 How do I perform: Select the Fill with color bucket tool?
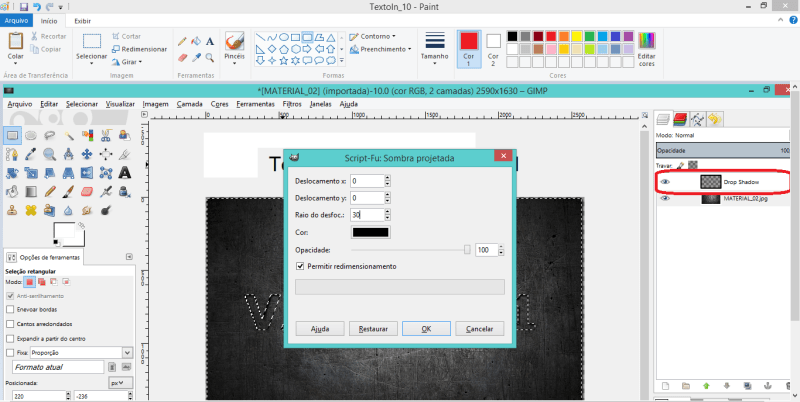(x=196, y=42)
